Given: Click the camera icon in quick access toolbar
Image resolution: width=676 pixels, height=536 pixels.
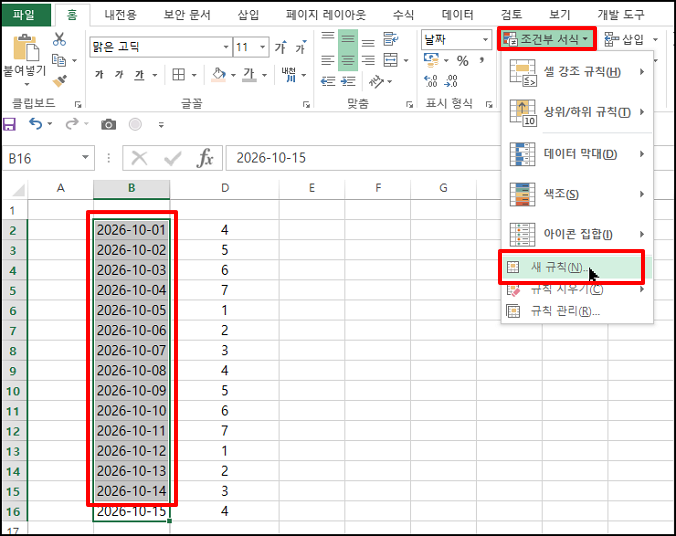Looking at the screenshot, I should click(x=108, y=125).
